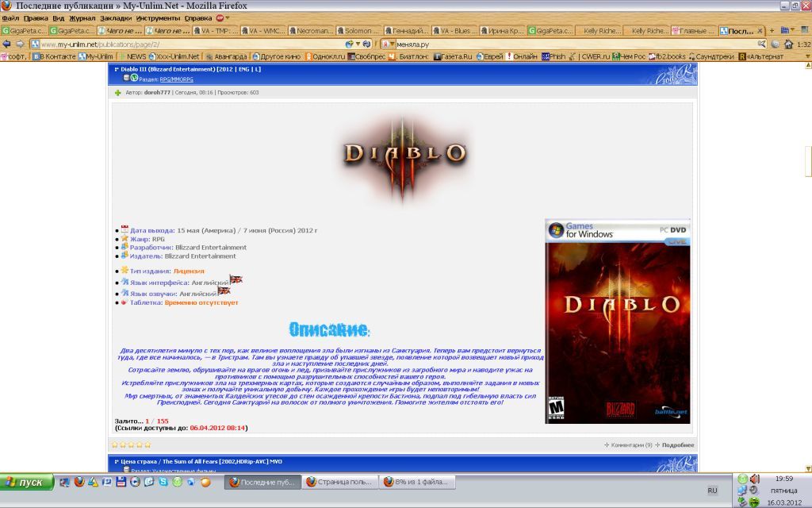The height and width of the screenshot is (508, 812).
Task: Open the Справка menu
Action: [197, 17]
